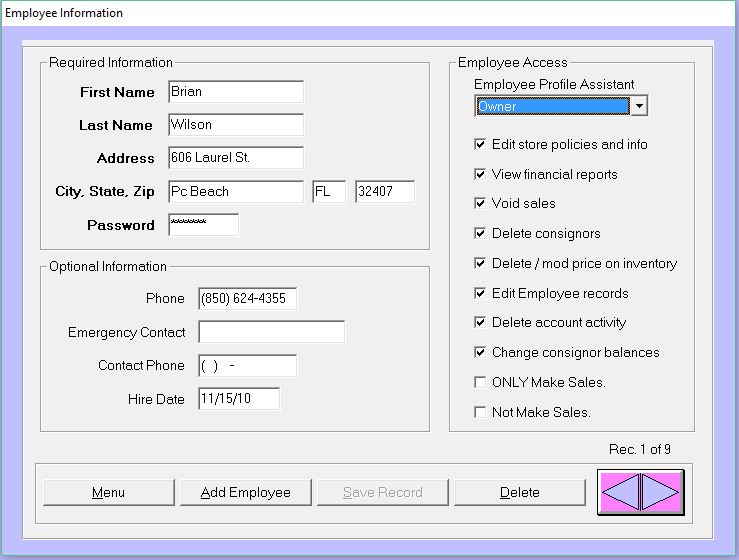
Task: Click the Address label
Action: (126, 158)
